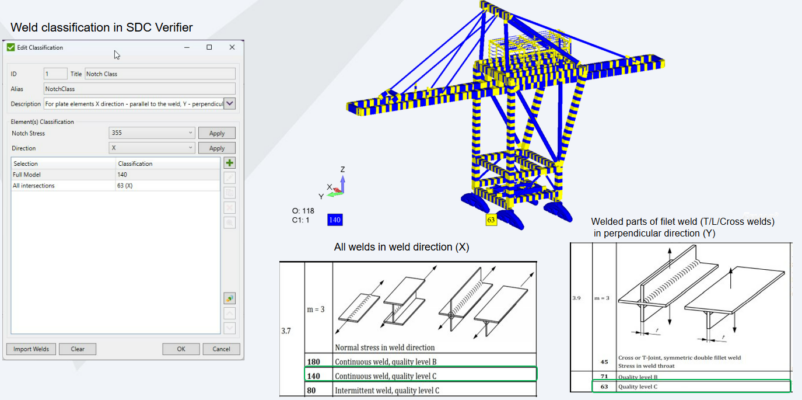Close the Edit Classification window

coord(232,47)
